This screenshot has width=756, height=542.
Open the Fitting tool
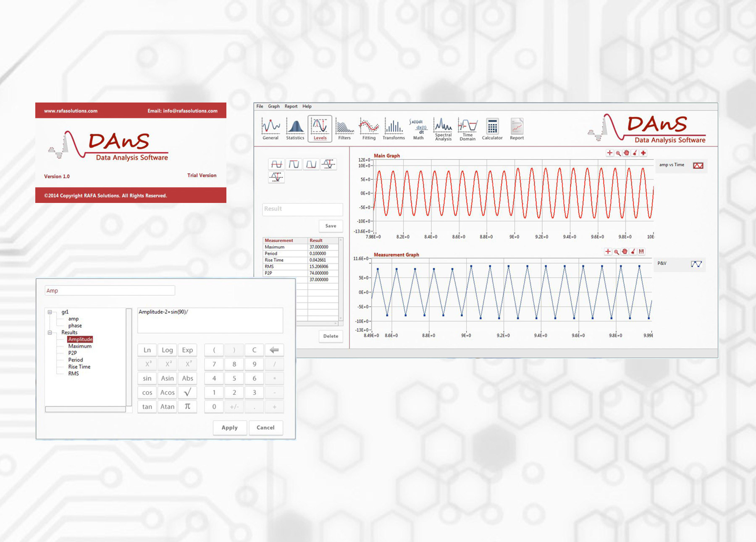coord(369,129)
